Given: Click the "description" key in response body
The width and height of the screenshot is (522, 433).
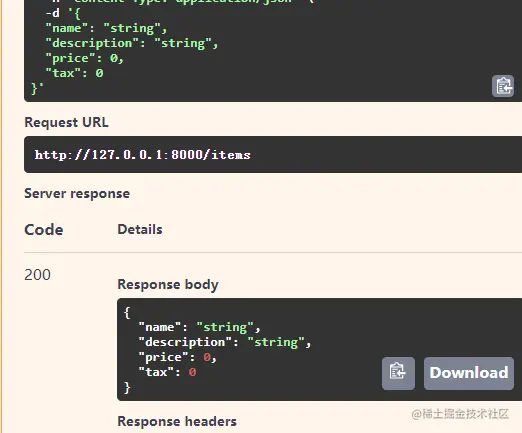Looking at the screenshot, I should [x=185, y=342].
